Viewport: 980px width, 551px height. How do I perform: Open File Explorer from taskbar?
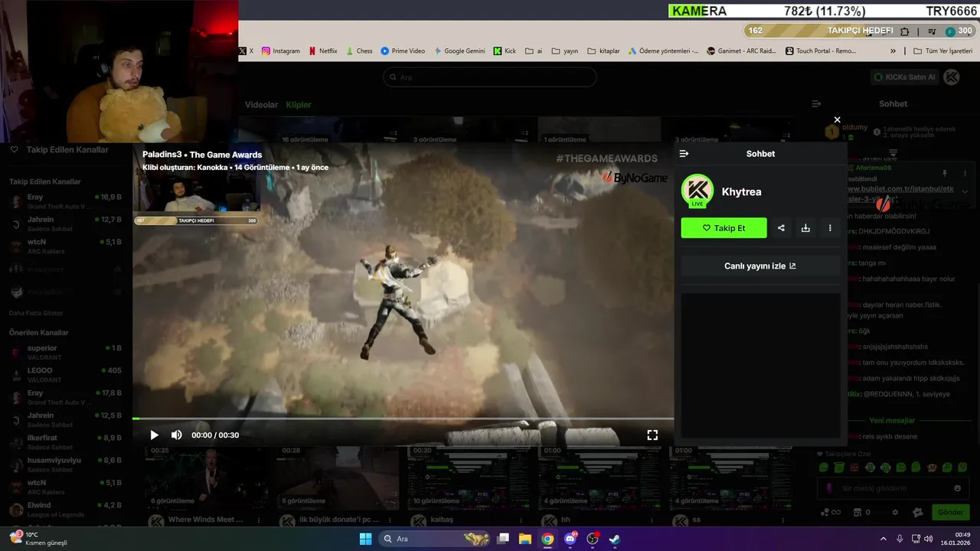click(525, 539)
